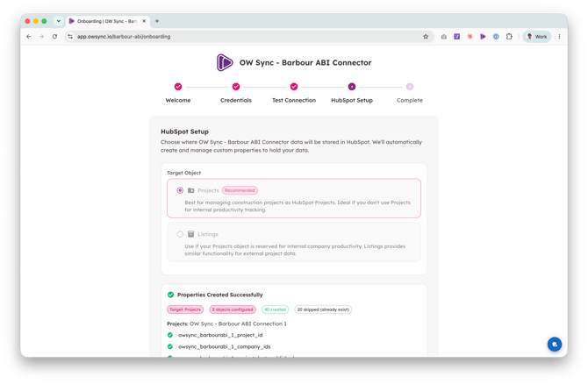
Task: Click the owsync_barbourabi_1_company_ids property
Action: point(225,347)
